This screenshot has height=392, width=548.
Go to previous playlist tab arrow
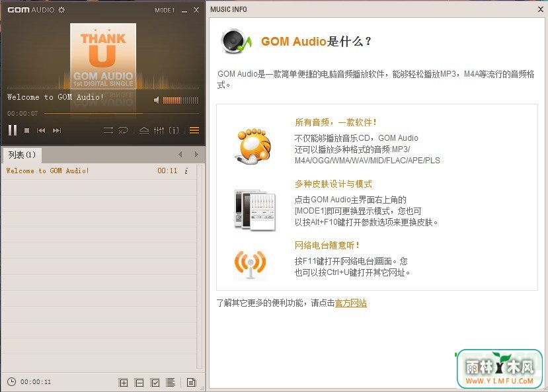point(180,154)
